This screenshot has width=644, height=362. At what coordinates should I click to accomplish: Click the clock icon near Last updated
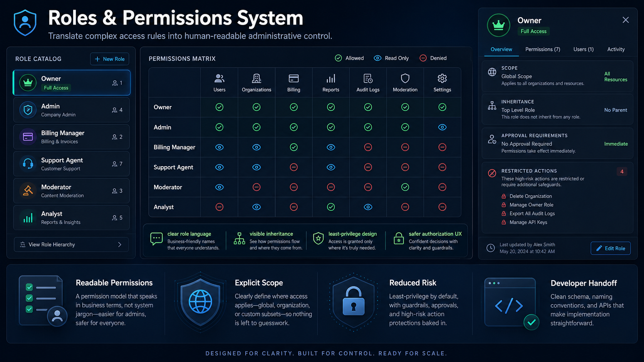491,248
